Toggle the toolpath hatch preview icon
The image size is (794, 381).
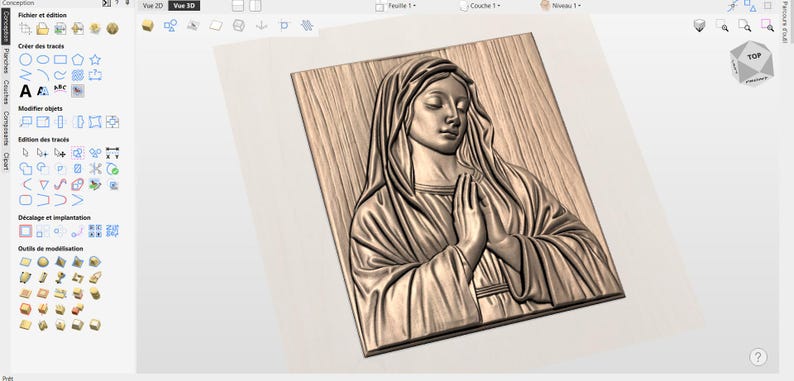pos(307,25)
